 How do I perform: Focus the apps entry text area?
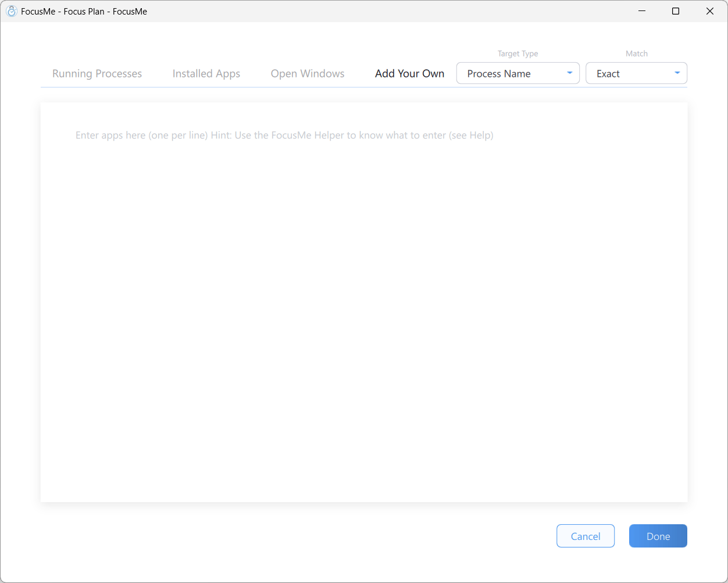pyautogui.click(x=364, y=303)
